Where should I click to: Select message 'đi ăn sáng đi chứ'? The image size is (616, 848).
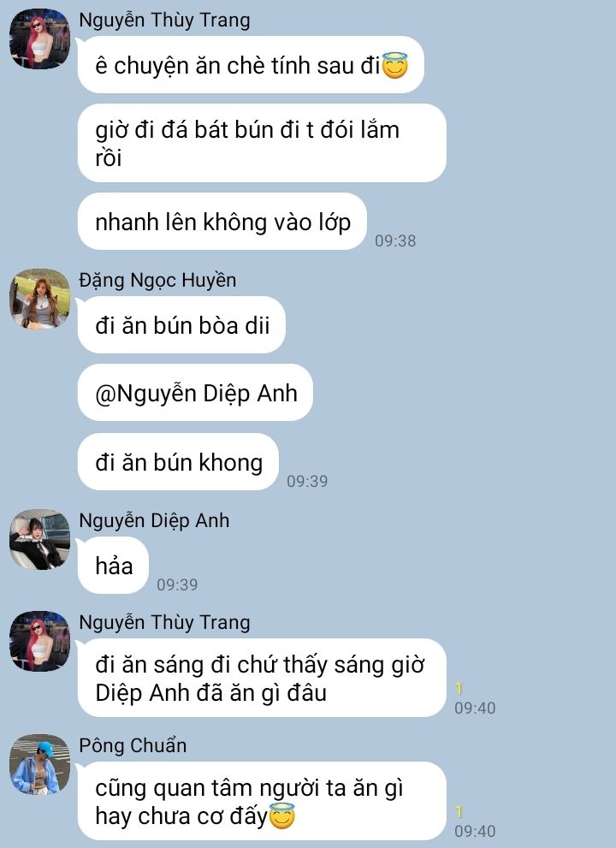pos(262,679)
